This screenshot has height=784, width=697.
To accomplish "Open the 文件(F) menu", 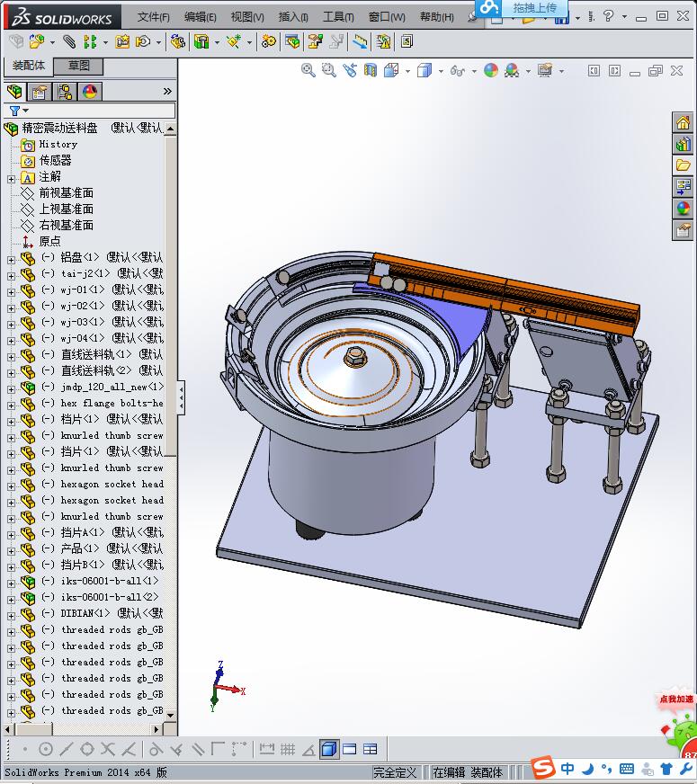I will [154, 17].
